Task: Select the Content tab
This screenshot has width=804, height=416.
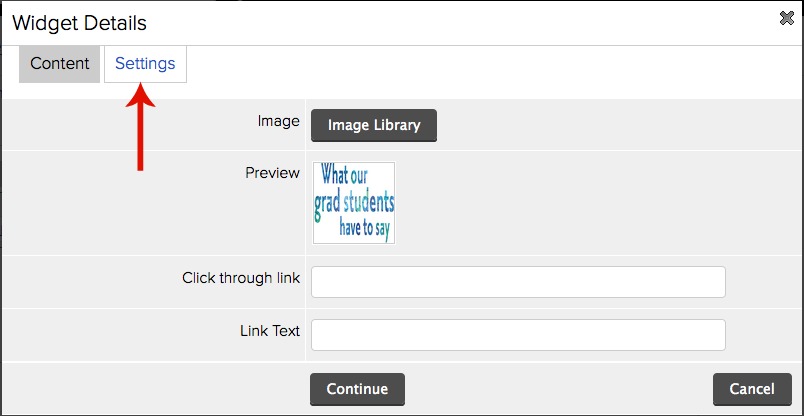Action: (59, 64)
